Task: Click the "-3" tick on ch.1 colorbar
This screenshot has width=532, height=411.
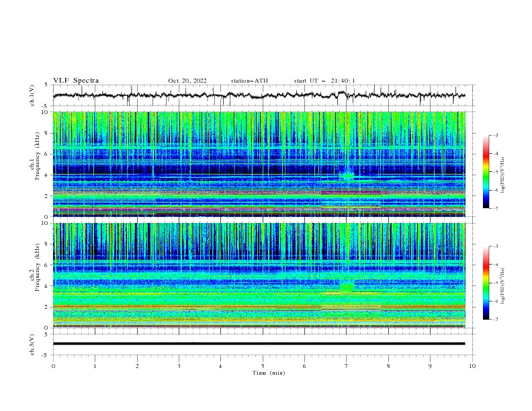Action: [496, 135]
